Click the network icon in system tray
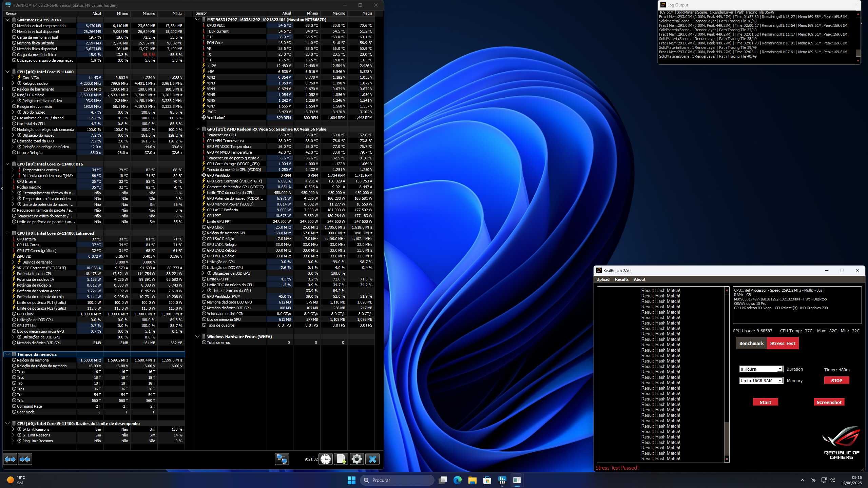 click(824, 480)
